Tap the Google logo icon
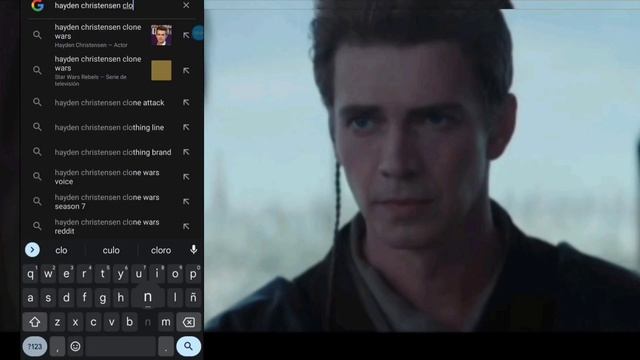This screenshot has height=360, width=640. pos(38,6)
